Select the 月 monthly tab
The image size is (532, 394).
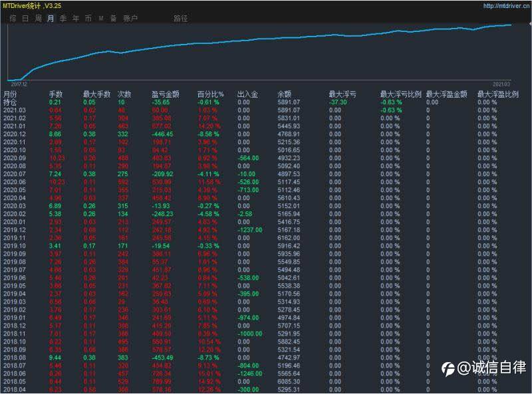[x=51, y=19]
